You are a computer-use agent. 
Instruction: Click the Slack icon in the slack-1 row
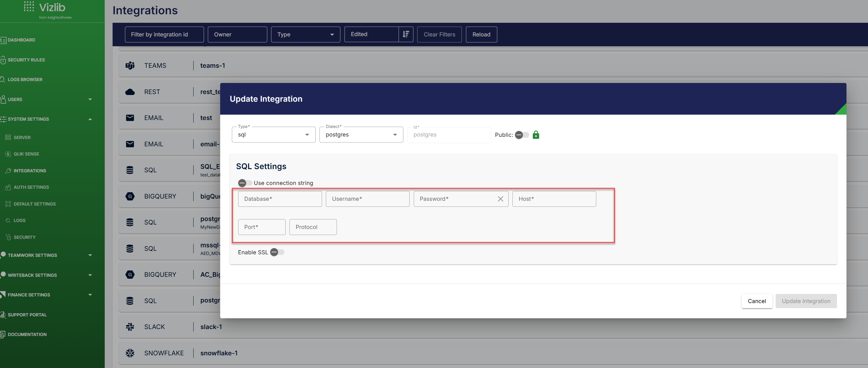click(x=130, y=327)
